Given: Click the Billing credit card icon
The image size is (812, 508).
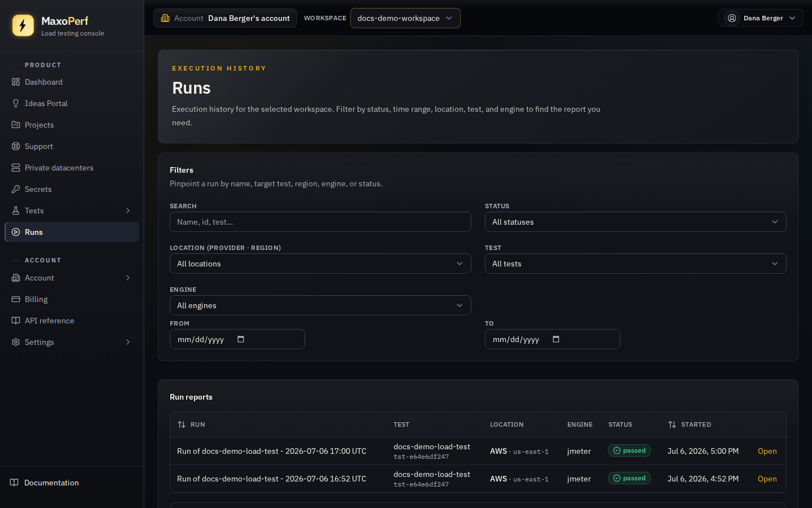Looking at the screenshot, I should click(16, 299).
